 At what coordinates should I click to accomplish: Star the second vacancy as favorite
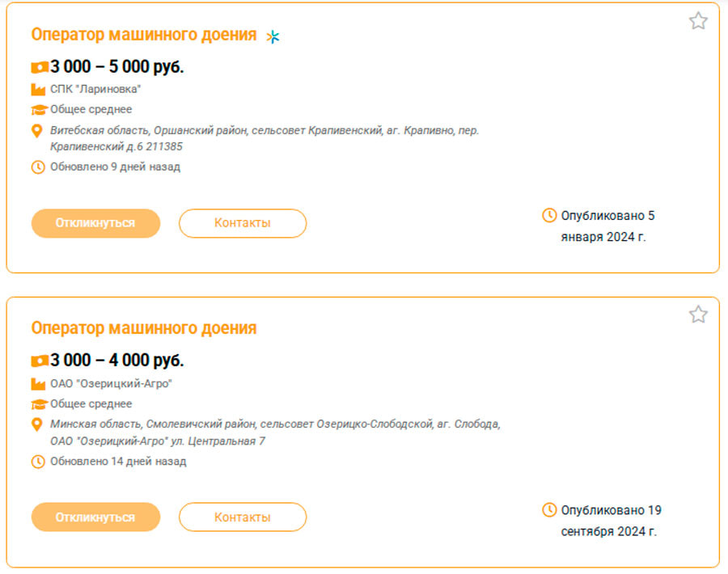click(x=698, y=315)
